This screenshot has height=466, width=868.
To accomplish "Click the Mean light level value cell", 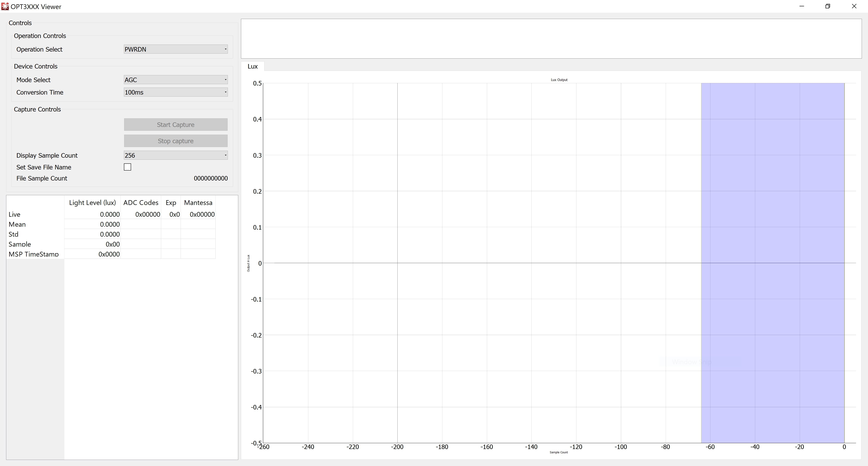I will coord(92,225).
